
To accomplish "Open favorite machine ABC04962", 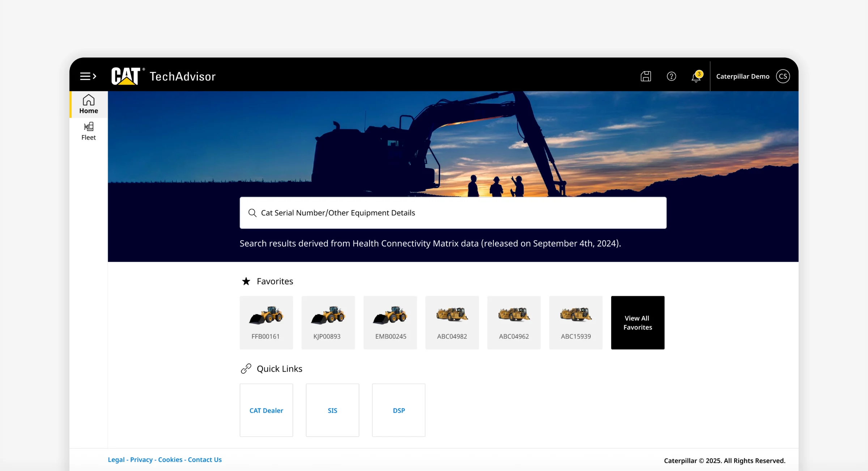I will tap(514, 322).
